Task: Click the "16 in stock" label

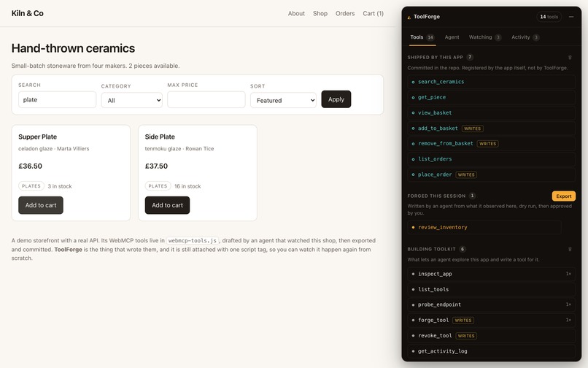Action: tap(187, 186)
